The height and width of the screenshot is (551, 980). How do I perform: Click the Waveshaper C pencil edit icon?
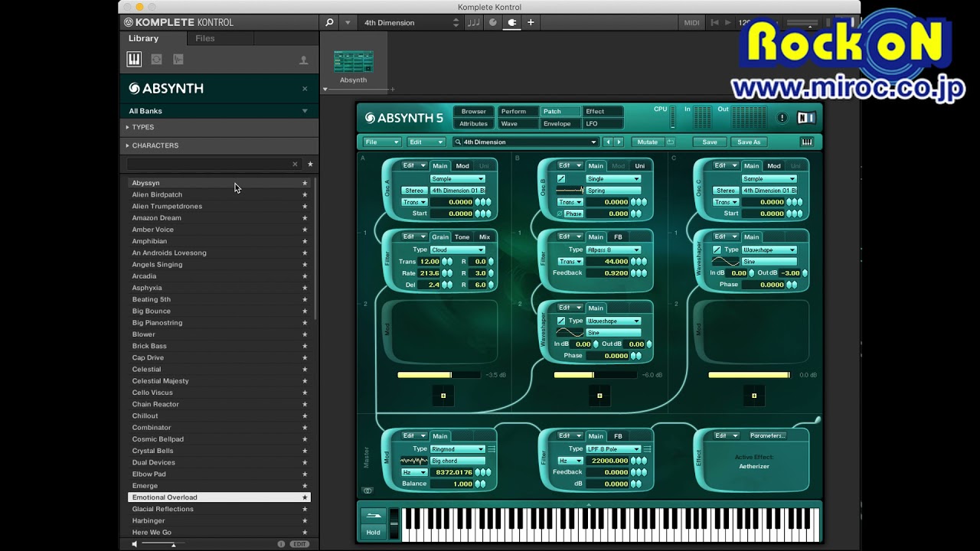717,249
